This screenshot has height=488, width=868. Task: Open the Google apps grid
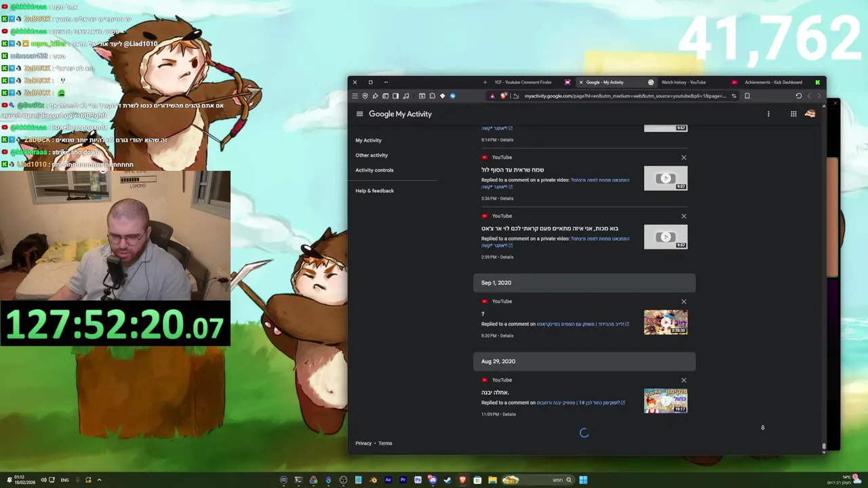point(793,114)
